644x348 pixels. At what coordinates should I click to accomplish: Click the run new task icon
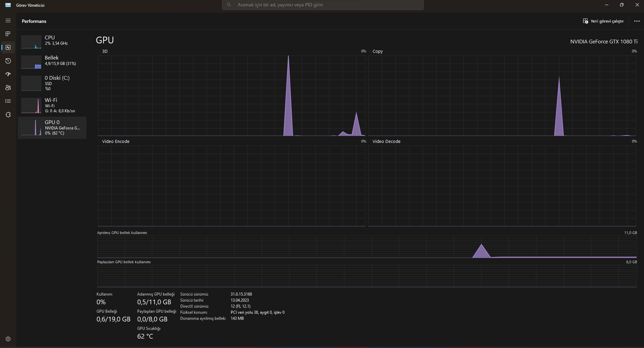click(x=585, y=21)
